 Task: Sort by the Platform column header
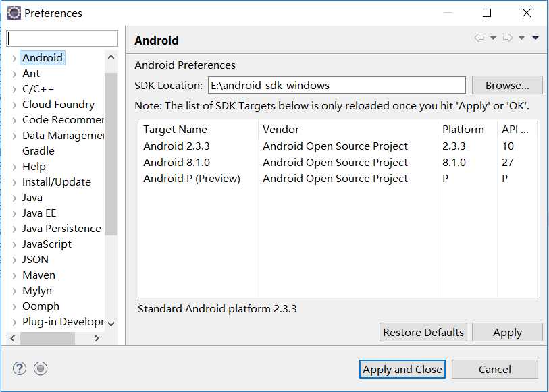click(467, 130)
